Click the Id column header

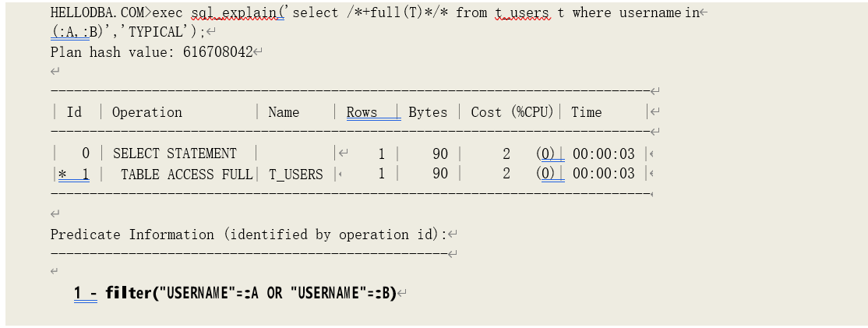pyautogui.click(x=74, y=112)
